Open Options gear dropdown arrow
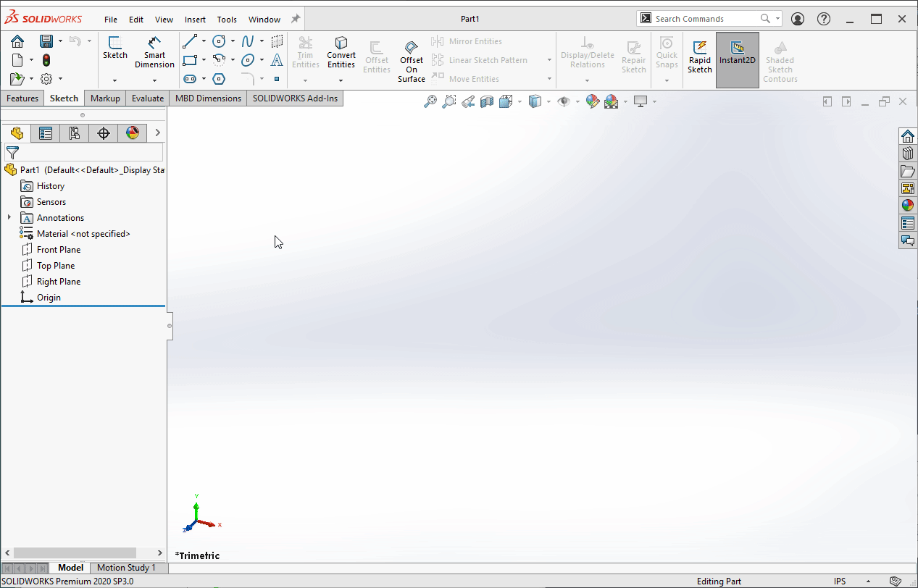This screenshot has height=588, width=918. point(60,79)
